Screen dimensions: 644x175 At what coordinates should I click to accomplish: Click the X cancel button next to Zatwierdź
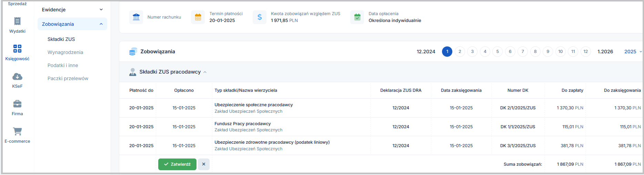coord(204,164)
